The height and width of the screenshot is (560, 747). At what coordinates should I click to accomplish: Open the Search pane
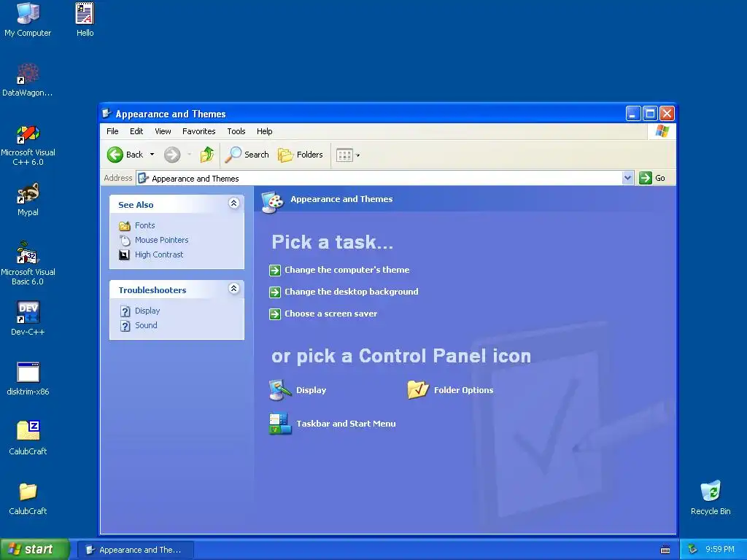pyautogui.click(x=247, y=155)
